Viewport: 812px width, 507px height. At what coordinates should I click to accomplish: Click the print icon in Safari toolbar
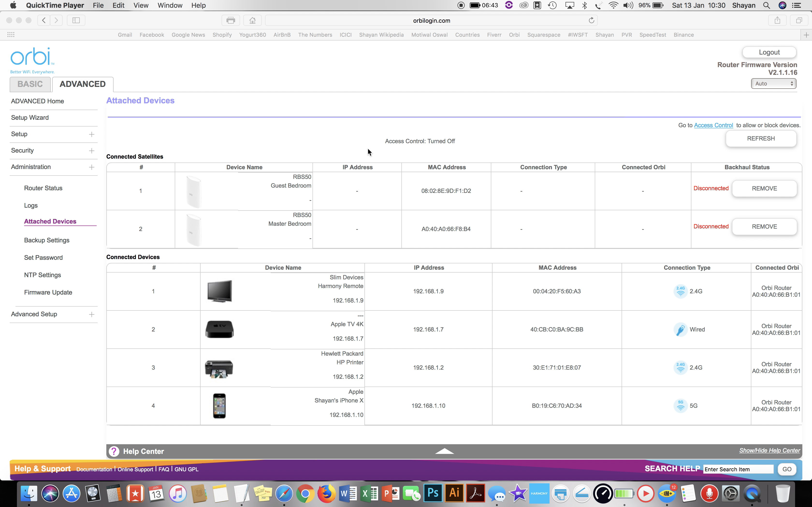coord(231,20)
